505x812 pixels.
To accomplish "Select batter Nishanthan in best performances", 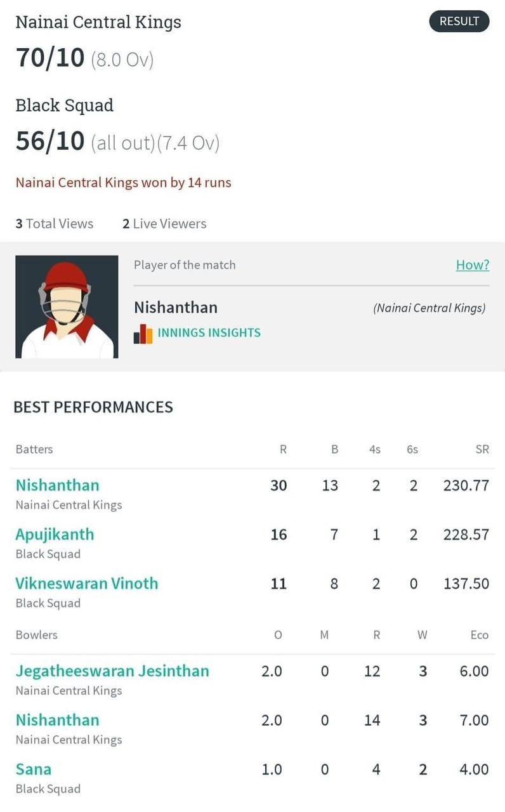I will point(58,485).
